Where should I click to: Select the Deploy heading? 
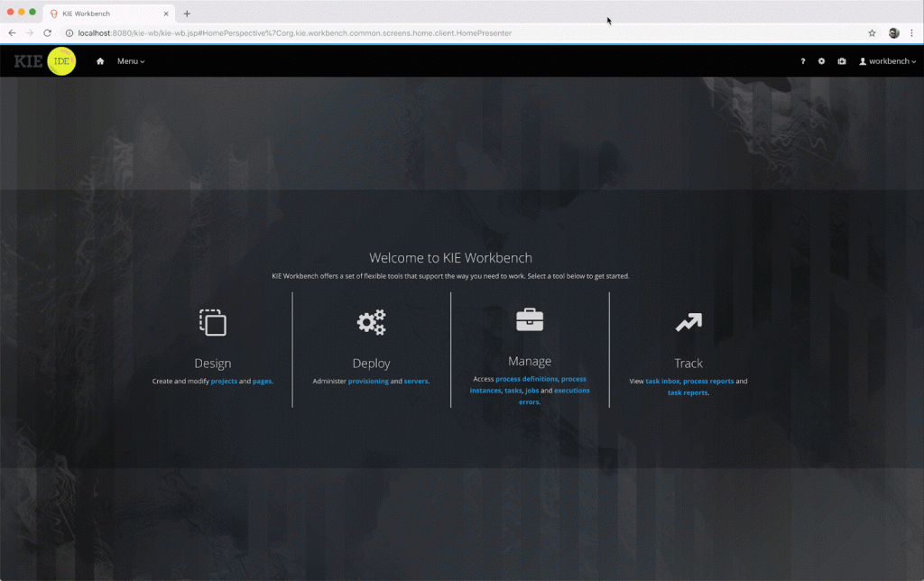(x=371, y=364)
